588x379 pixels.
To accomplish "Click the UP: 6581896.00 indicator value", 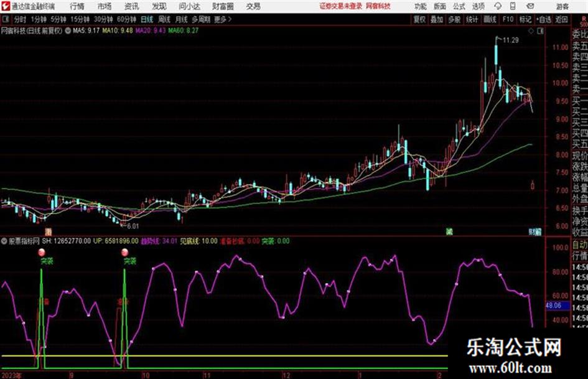I will coord(116,241).
